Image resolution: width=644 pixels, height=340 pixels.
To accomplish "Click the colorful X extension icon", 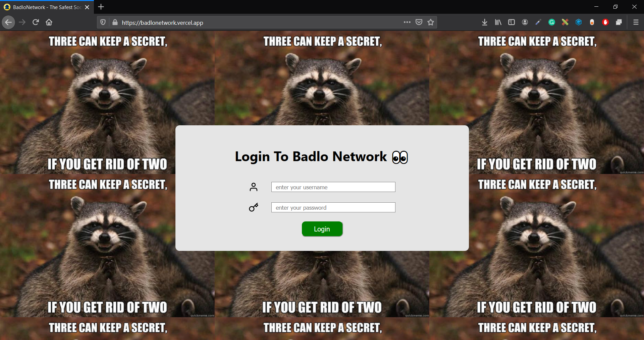I will [565, 22].
